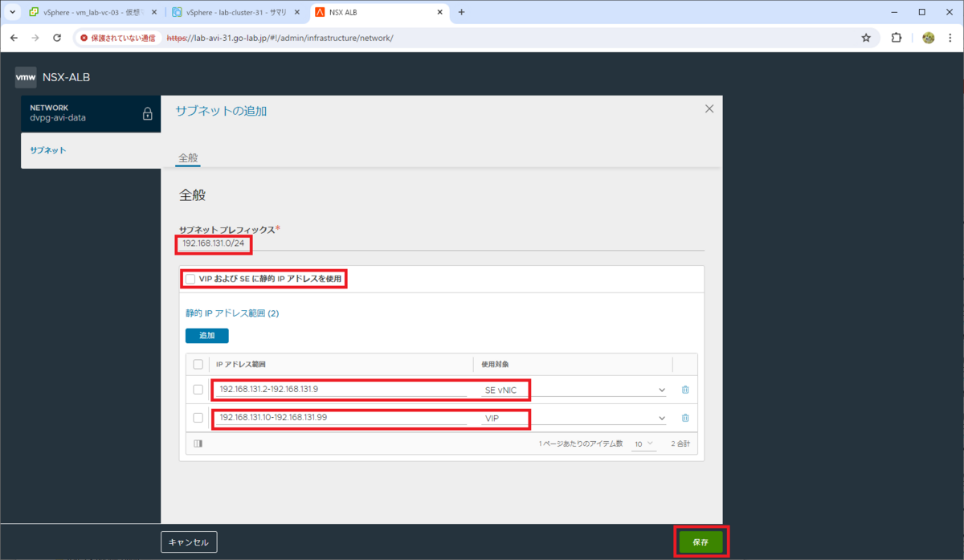Go back to the previous page

[14, 38]
